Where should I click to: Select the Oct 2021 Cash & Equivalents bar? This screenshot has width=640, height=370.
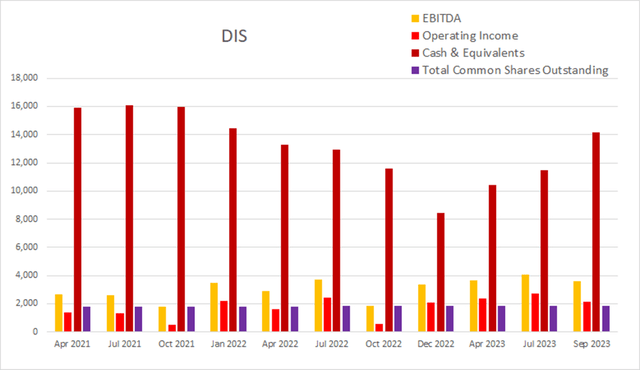(181, 219)
